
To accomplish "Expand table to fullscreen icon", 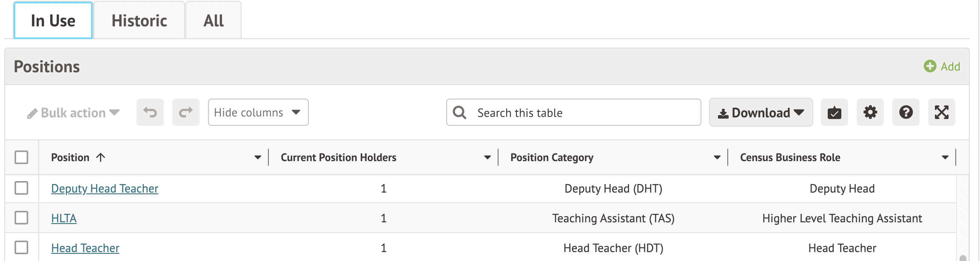I will coord(941,113).
